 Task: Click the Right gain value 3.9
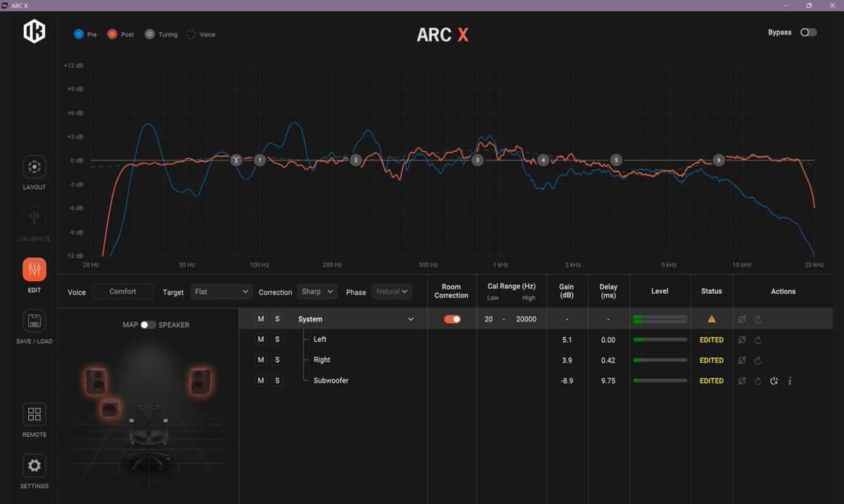click(x=568, y=361)
